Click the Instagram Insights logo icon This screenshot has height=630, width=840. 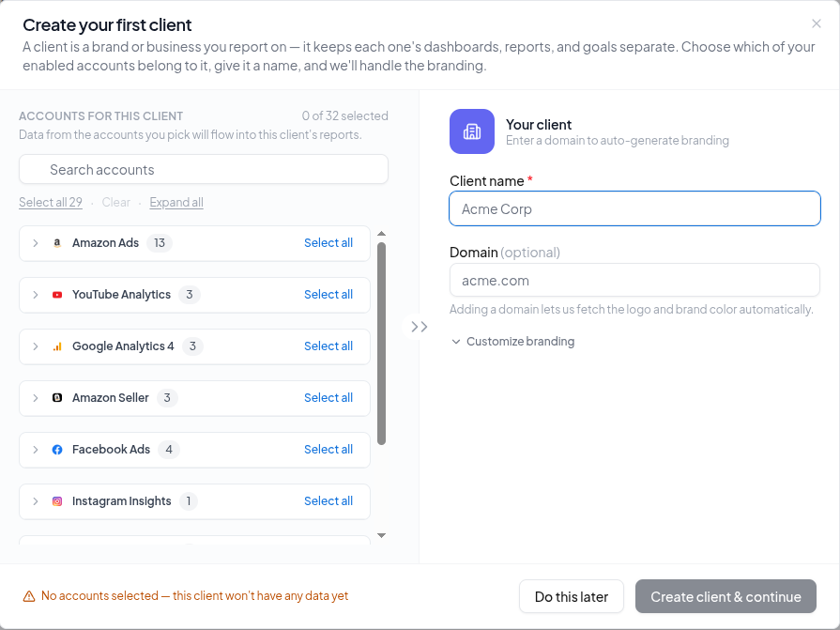point(57,500)
